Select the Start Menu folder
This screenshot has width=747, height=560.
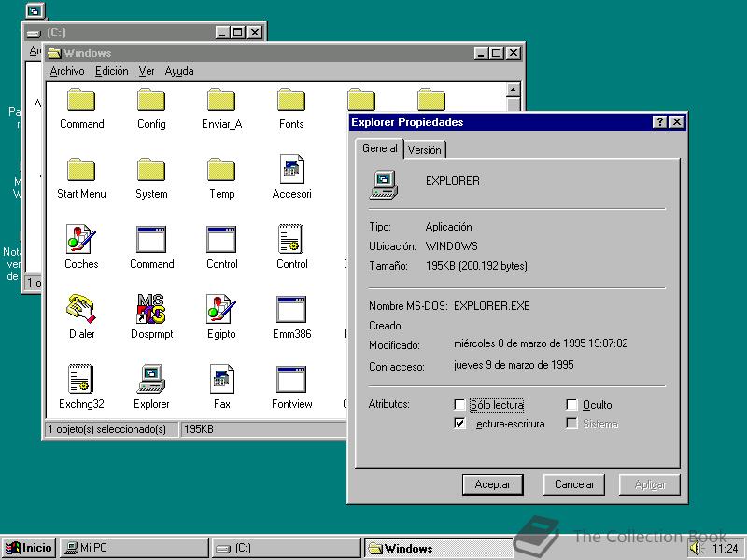pos(81,171)
